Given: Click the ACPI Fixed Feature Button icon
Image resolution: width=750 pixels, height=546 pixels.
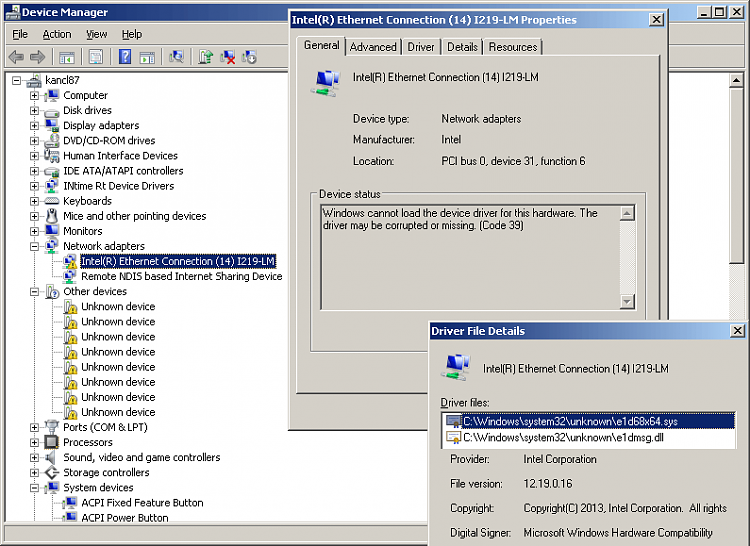Looking at the screenshot, I should (x=70, y=503).
